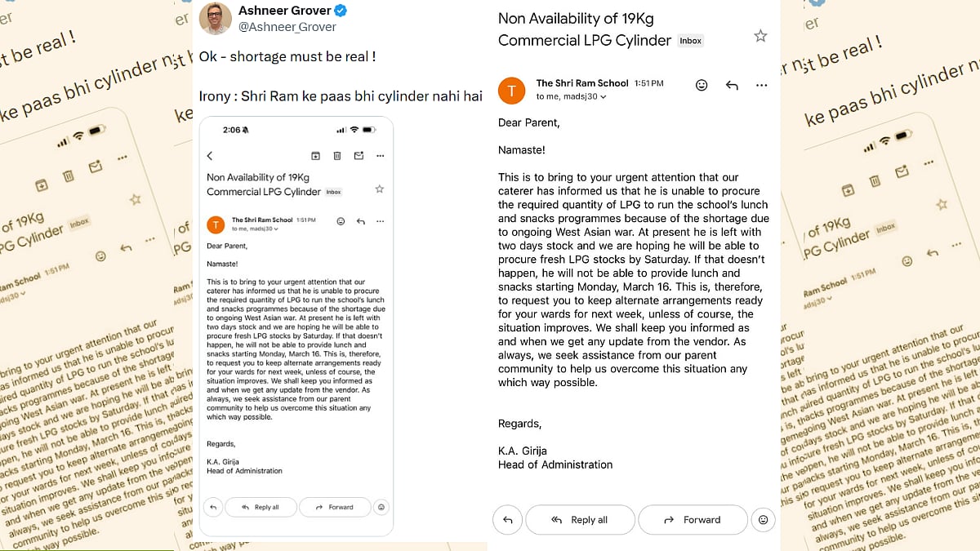Click the Inbox label in the large email
The height and width of the screenshot is (551, 980).
691,41
